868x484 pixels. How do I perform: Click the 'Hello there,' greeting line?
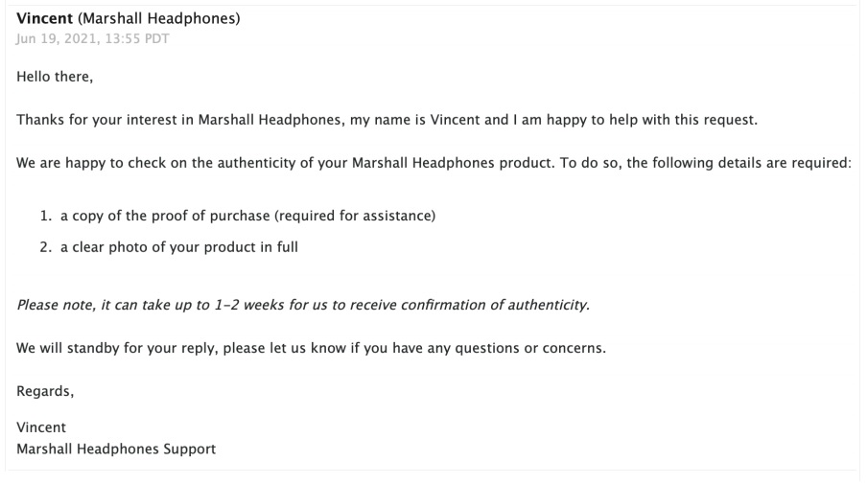(x=55, y=77)
